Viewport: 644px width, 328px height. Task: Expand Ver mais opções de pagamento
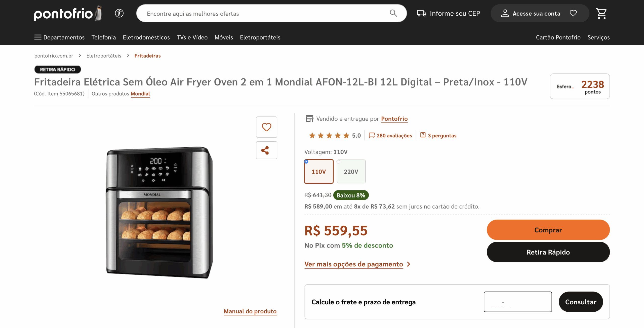click(357, 264)
